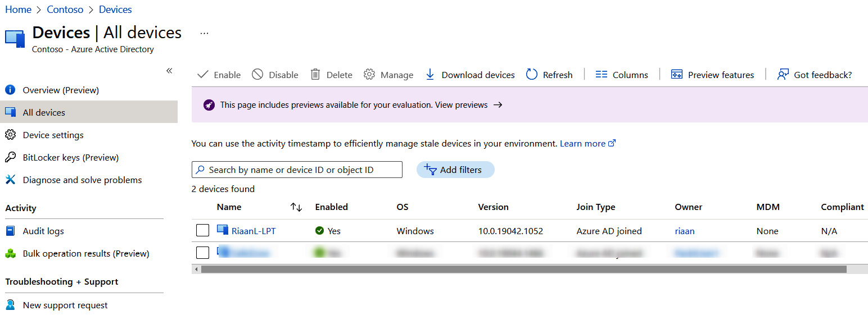
Task: Click the external link icon next to Learn more
Action: (612, 143)
